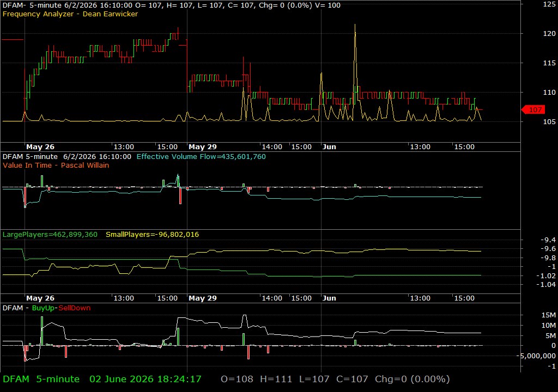Click the -9.4 axis value in players panel
This screenshot has height=392, width=558.
[548, 240]
